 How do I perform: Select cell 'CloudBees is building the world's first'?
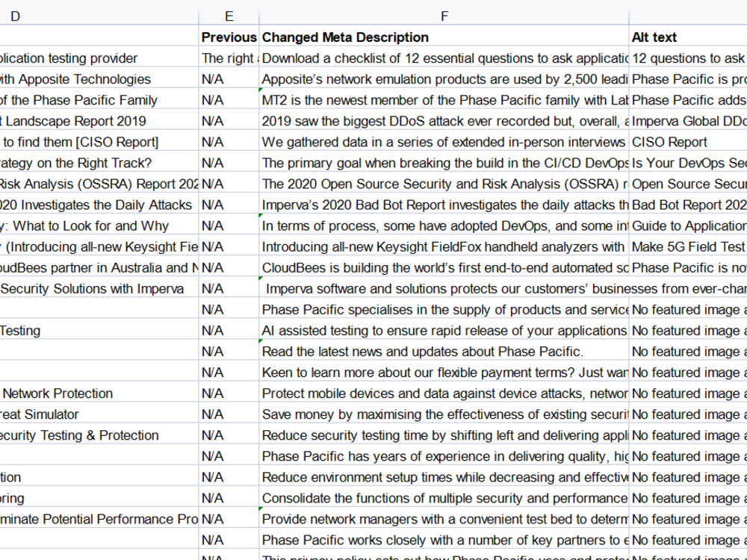coord(444,267)
